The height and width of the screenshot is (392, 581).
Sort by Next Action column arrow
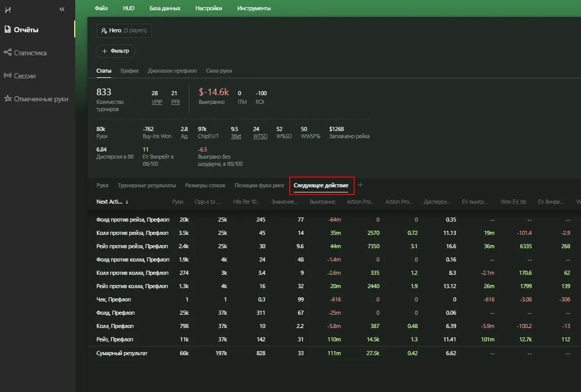point(127,202)
